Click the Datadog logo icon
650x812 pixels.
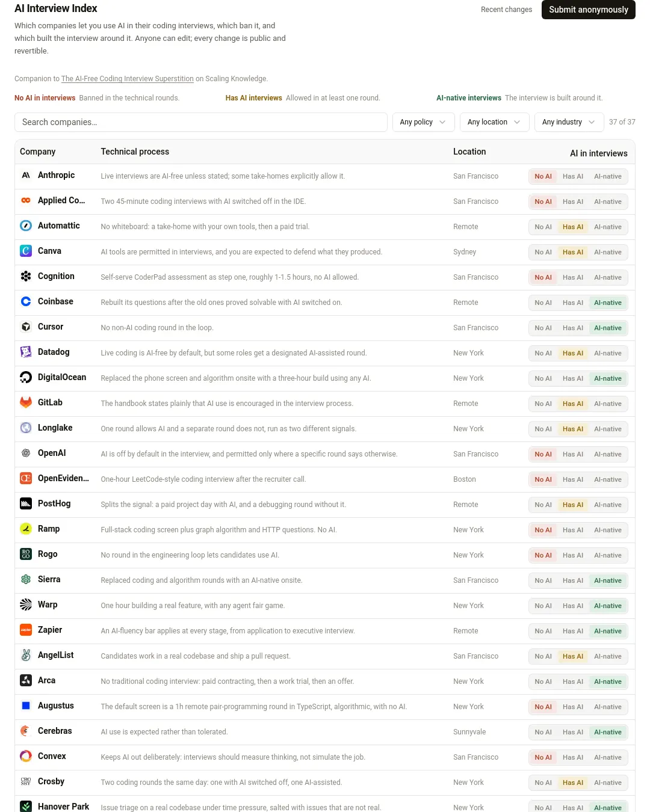click(x=26, y=352)
